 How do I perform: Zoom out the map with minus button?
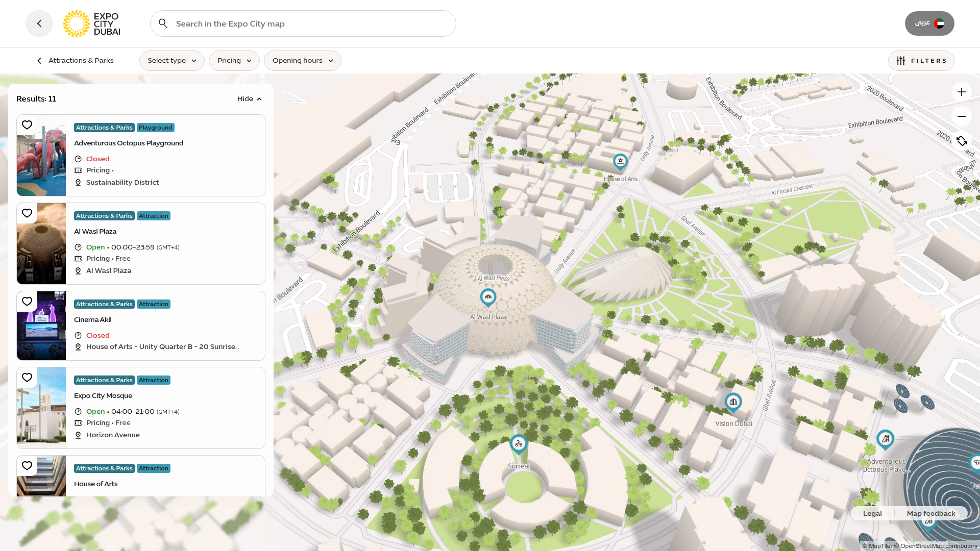(x=962, y=116)
